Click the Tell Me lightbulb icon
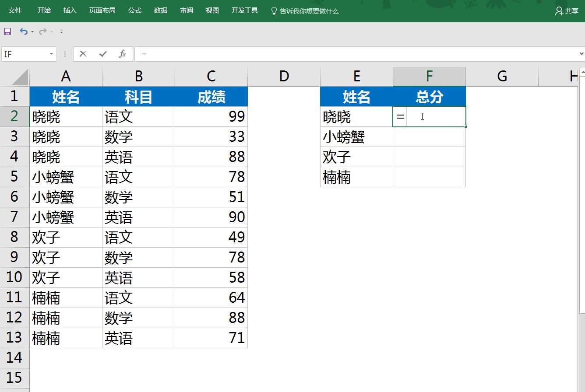 click(275, 11)
